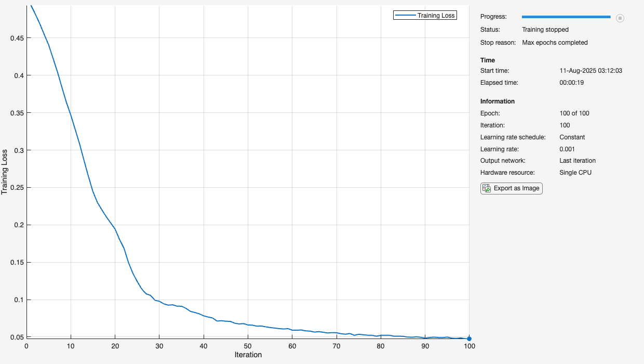Image resolution: width=644 pixels, height=364 pixels.
Task: Click the x-axis tick label 50
Action: click(x=248, y=346)
